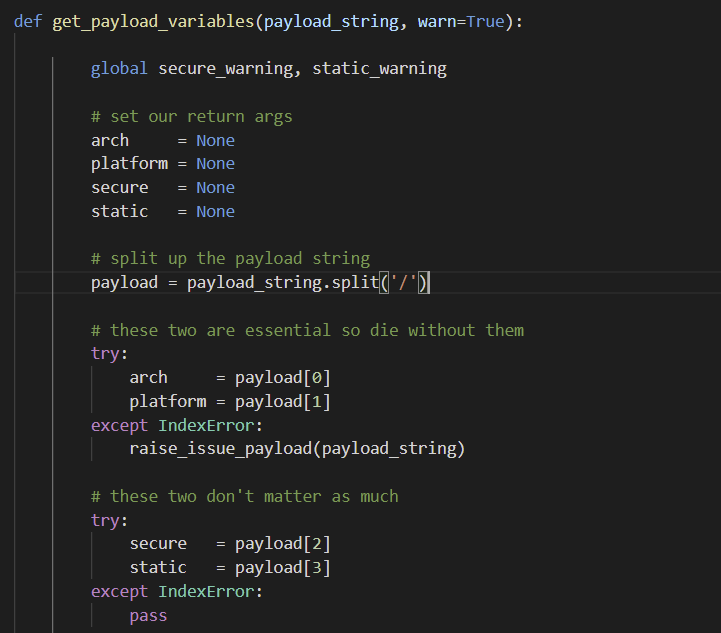Viewport: 721px width, 633px height.
Task: Click arch in "arch = payload[0]"
Action: (149, 378)
